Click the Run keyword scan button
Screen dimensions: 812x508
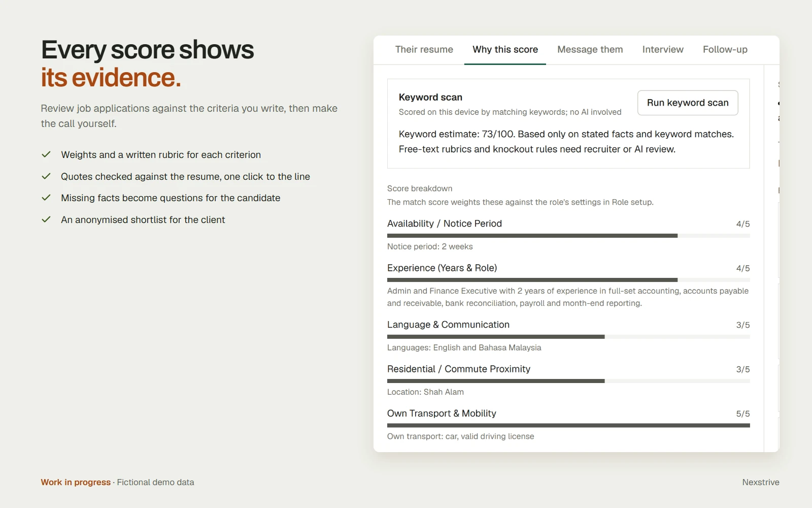coord(688,103)
